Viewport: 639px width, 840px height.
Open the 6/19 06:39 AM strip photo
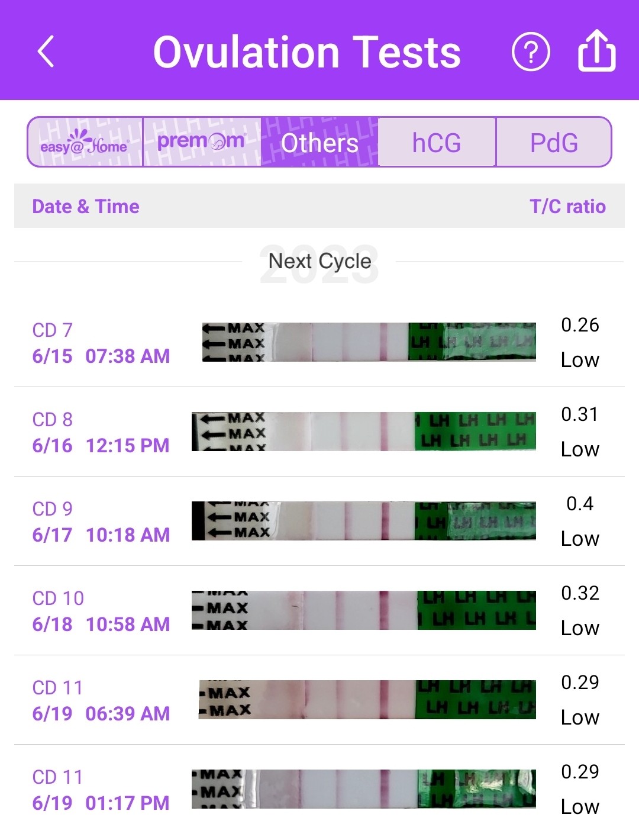(367, 700)
